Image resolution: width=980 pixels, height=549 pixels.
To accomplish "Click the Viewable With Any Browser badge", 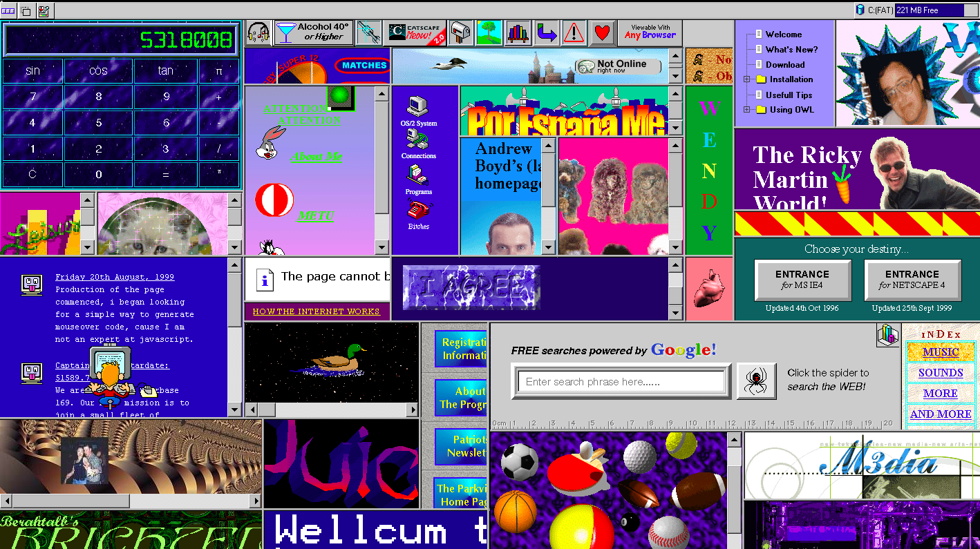I will [x=650, y=32].
